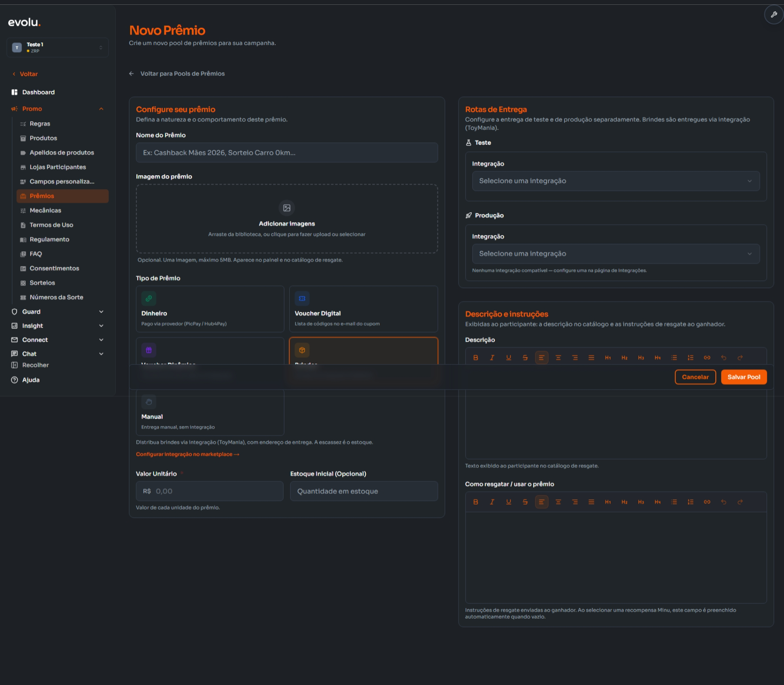
Task: Apply italic in the Descrição editor toolbar
Action: point(492,357)
